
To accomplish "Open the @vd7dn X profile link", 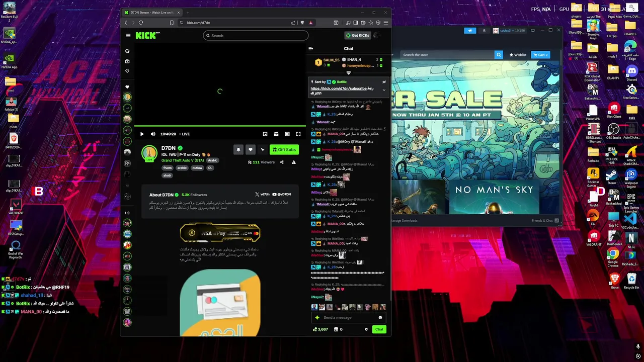I will point(262,195).
